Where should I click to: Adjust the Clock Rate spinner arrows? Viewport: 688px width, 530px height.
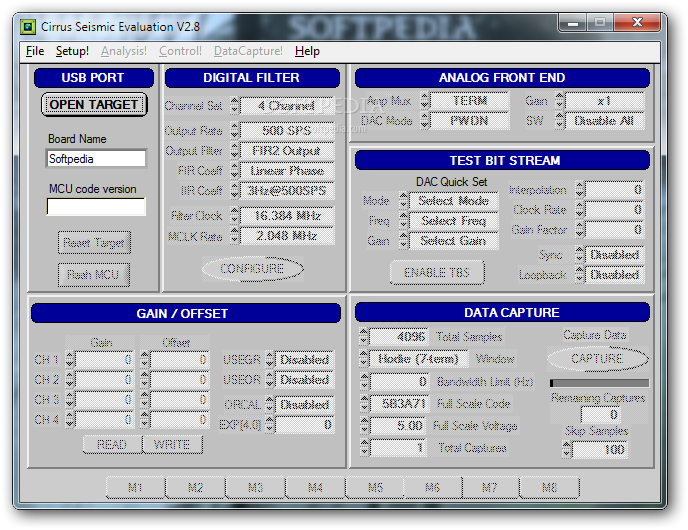[579, 210]
